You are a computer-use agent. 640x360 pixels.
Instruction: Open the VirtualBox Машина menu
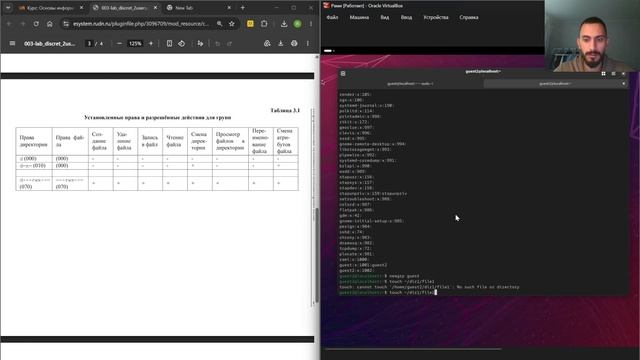(359, 18)
